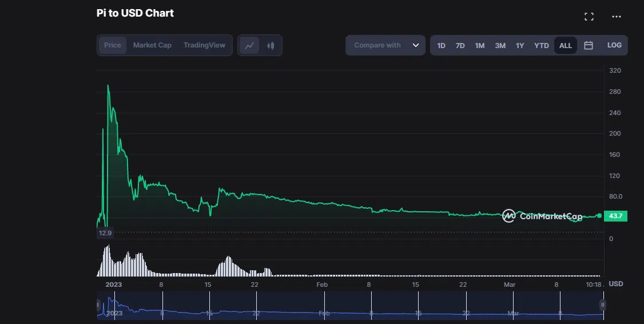Click the 43.7 current price label
The image size is (644, 324).
pos(615,216)
